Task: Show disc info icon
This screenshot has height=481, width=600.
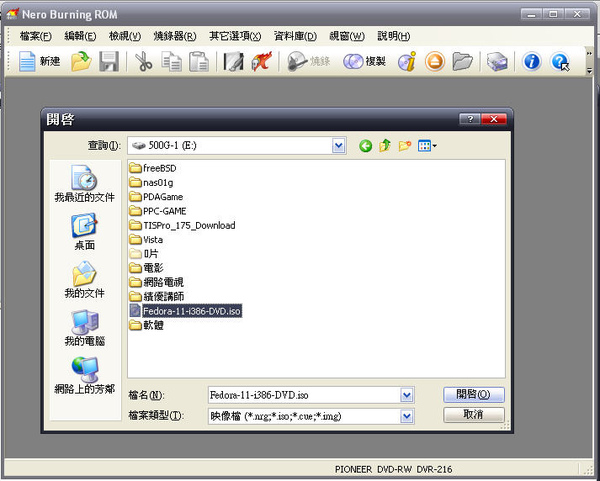Action: pos(407,61)
